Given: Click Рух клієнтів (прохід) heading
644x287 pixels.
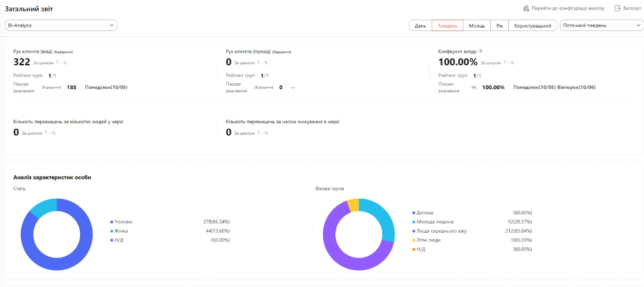Looking at the screenshot, I should tap(248, 52).
